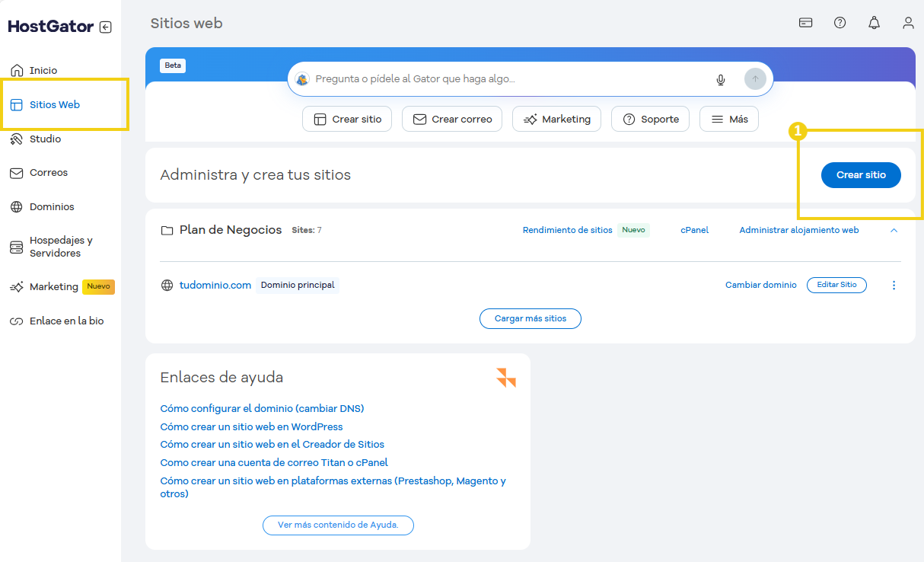Open billing via the card icon in top bar
Image resolution: width=924 pixels, height=562 pixels.
[805, 23]
